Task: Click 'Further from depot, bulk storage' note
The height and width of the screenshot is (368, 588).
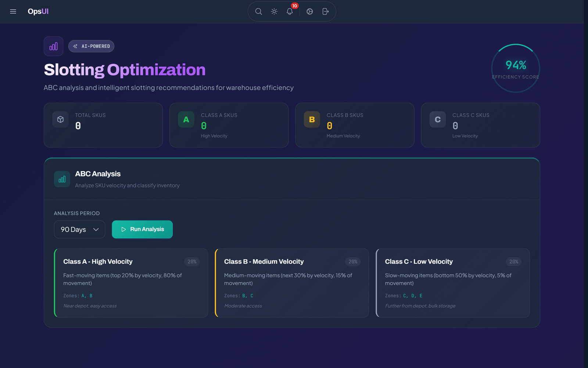Action: pyautogui.click(x=420, y=306)
